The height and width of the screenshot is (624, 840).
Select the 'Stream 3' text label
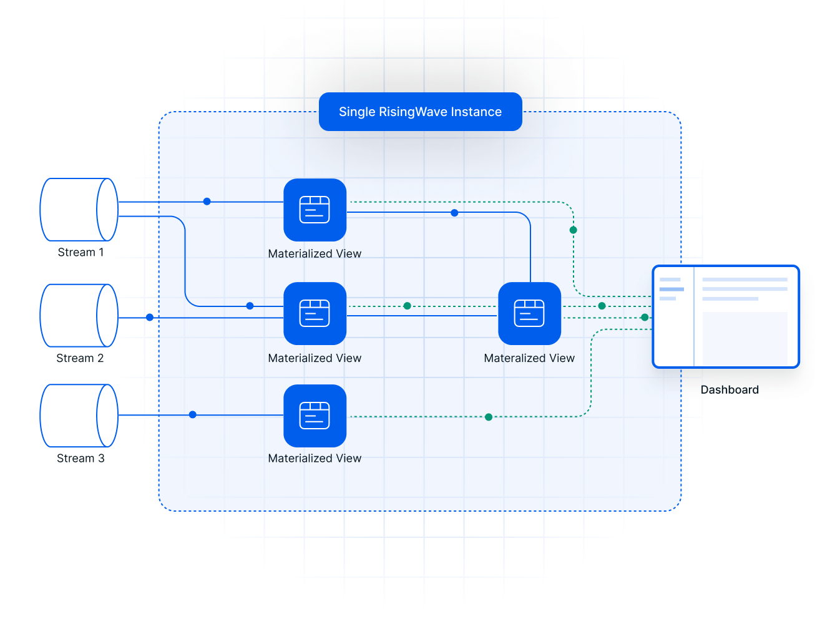pyautogui.click(x=81, y=459)
